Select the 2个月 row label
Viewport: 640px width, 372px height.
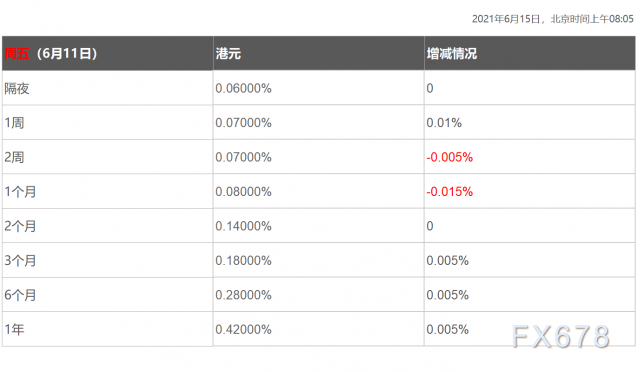coord(20,226)
